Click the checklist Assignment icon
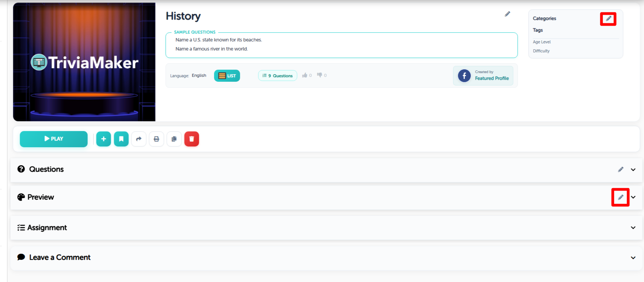The width and height of the screenshot is (644, 282). [21, 228]
